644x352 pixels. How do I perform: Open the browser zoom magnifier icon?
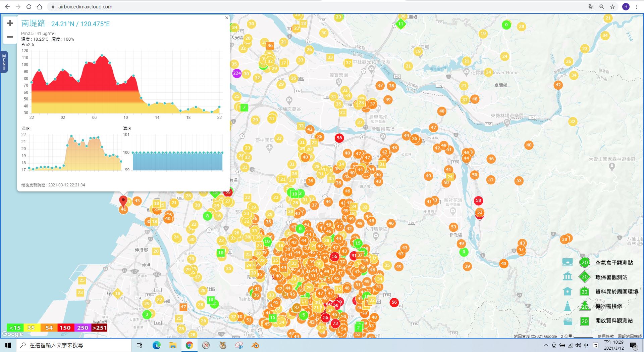coord(602,6)
